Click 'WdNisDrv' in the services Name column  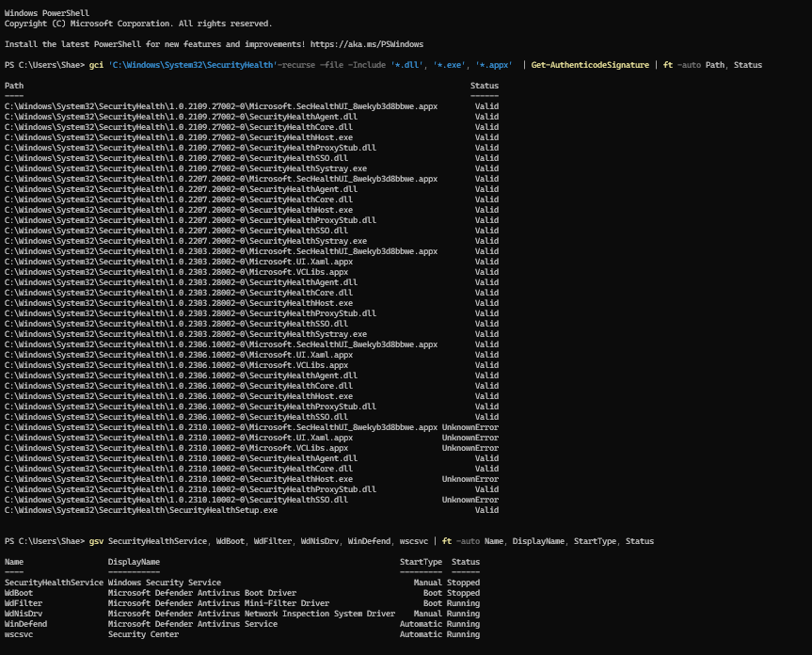coord(24,614)
